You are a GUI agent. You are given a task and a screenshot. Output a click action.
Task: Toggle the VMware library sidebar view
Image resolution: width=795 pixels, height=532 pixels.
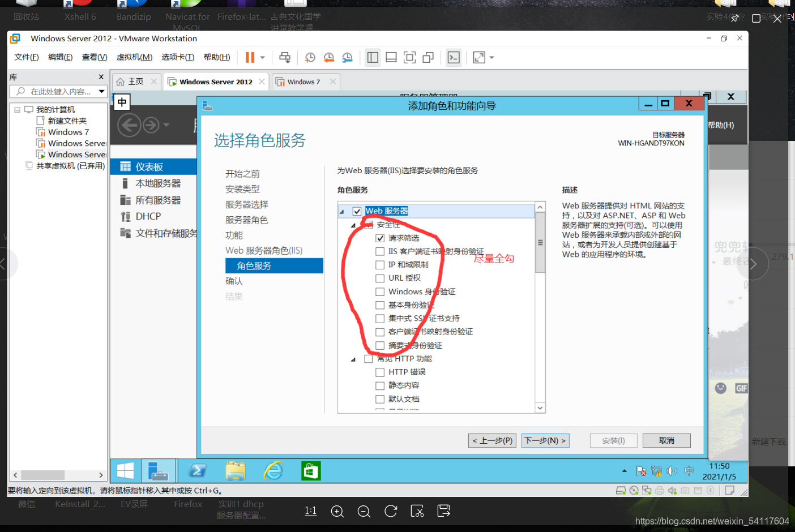pos(373,57)
